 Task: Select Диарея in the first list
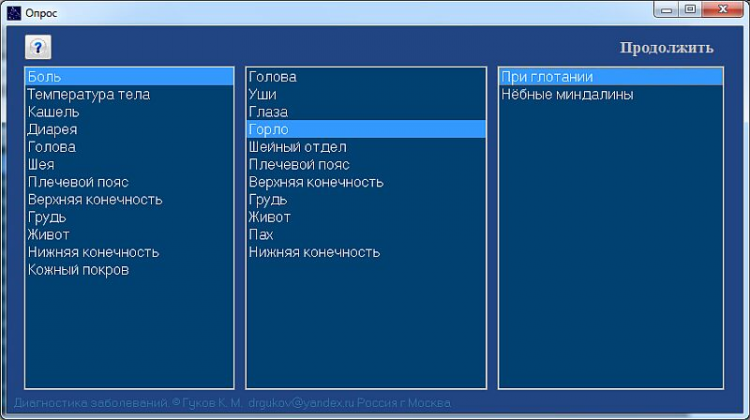pos(129,130)
